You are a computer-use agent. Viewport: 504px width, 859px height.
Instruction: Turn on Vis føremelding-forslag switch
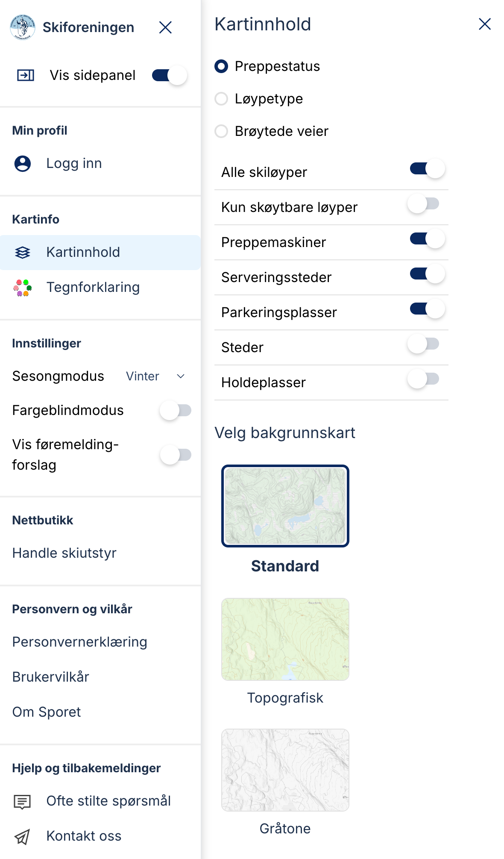(176, 455)
